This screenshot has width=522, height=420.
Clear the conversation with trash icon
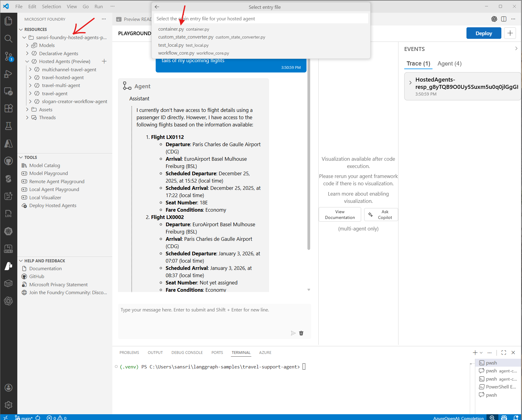(301, 333)
